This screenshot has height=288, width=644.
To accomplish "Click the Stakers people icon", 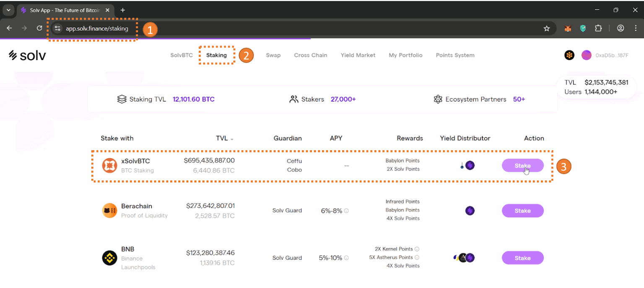I will (293, 99).
